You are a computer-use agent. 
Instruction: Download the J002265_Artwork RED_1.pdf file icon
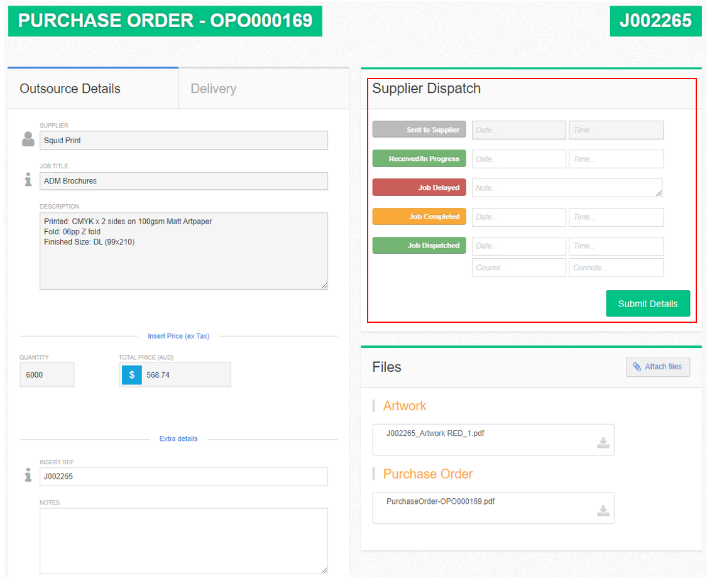tap(603, 443)
